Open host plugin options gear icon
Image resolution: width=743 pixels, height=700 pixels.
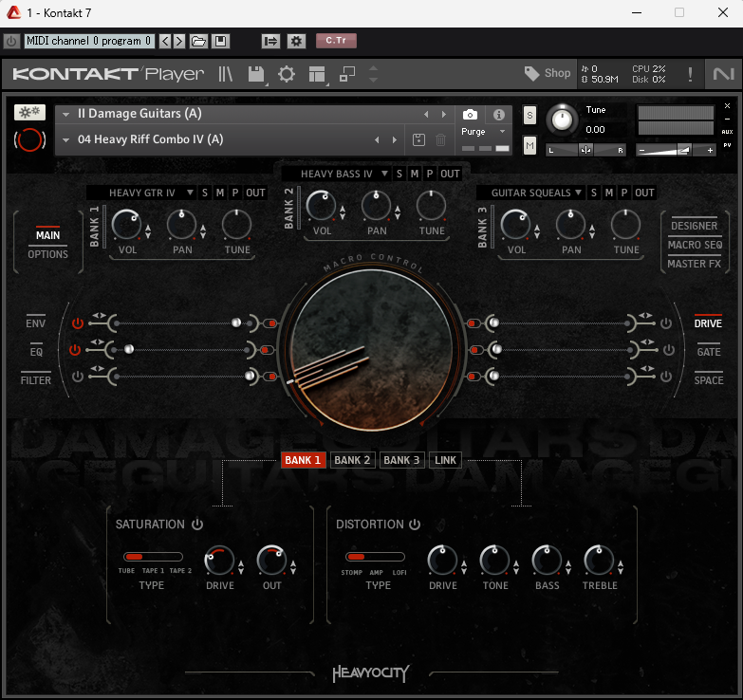296,41
